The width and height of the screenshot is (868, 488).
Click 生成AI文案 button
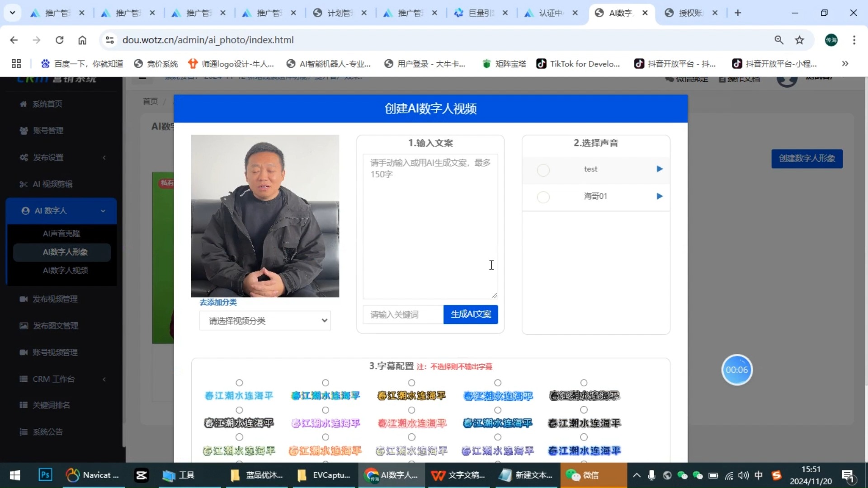[x=471, y=314]
